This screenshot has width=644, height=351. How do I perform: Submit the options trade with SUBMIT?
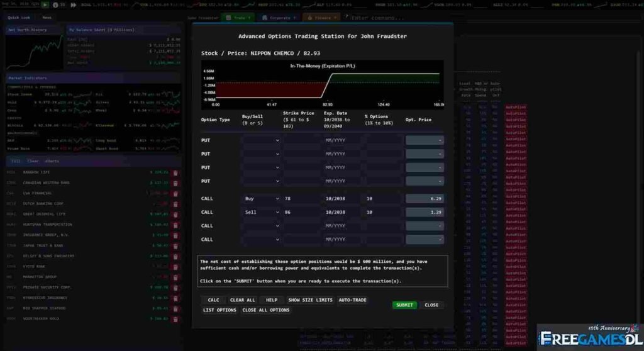(404, 305)
